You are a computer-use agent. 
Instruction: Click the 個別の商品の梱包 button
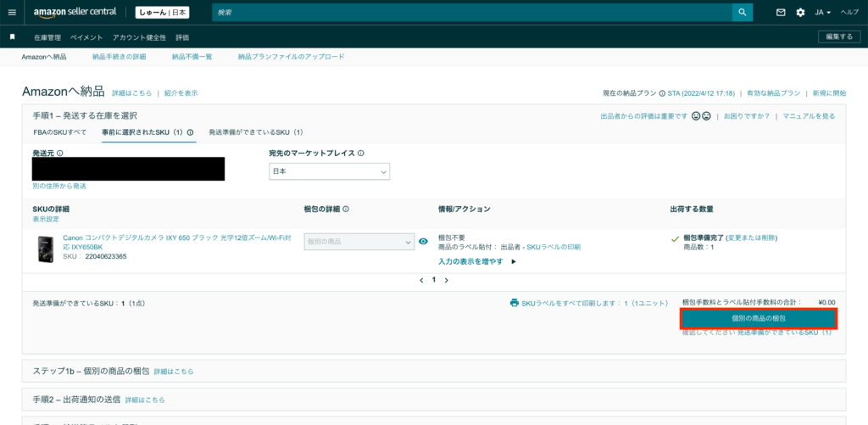click(x=759, y=319)
